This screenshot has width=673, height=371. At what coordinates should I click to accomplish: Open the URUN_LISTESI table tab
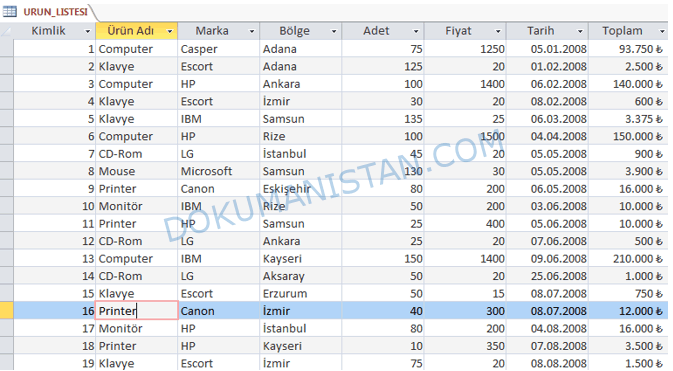click(x=55, y=12)
